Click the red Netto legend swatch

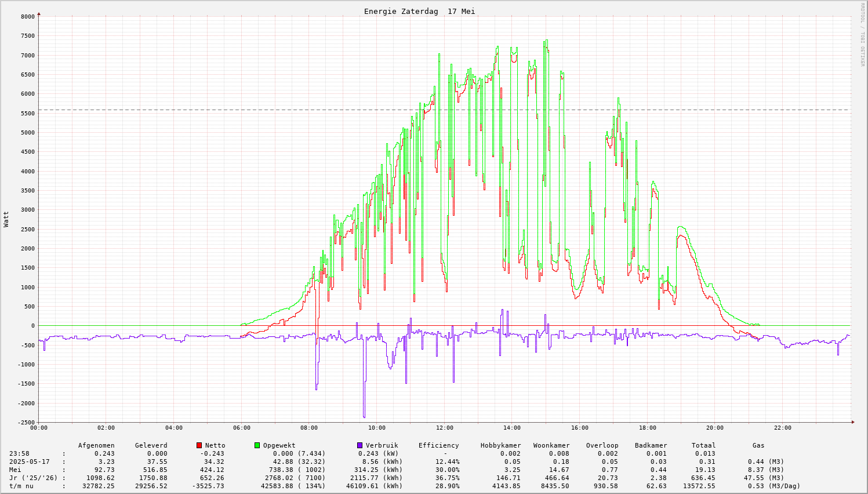[x=199, y=445]
